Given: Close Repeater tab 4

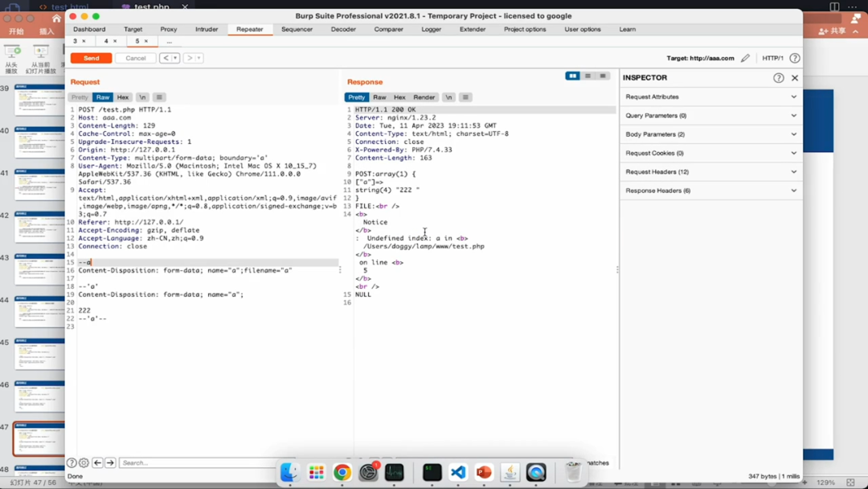Looking at the screenshot, I should 115,41.
